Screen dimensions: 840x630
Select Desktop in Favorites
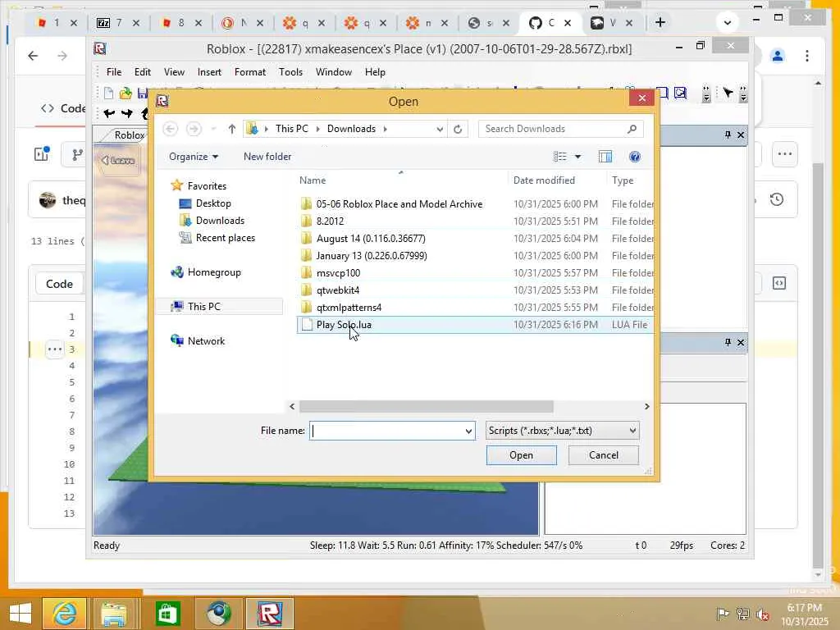[213, 203]
